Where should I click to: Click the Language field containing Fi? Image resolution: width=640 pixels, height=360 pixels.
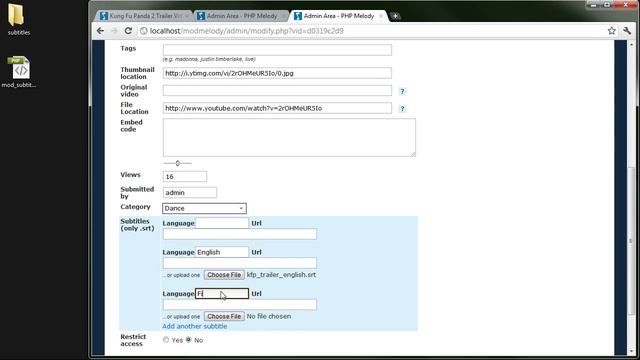222,293
